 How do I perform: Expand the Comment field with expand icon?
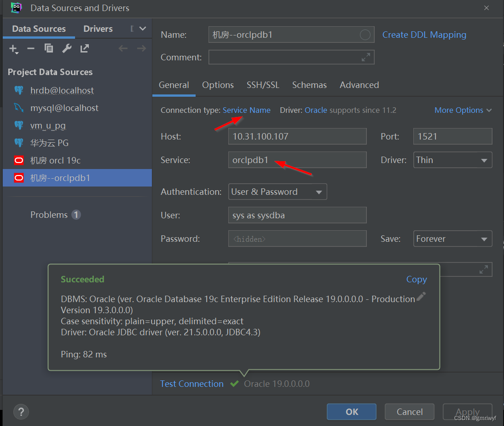coord(366,57)
